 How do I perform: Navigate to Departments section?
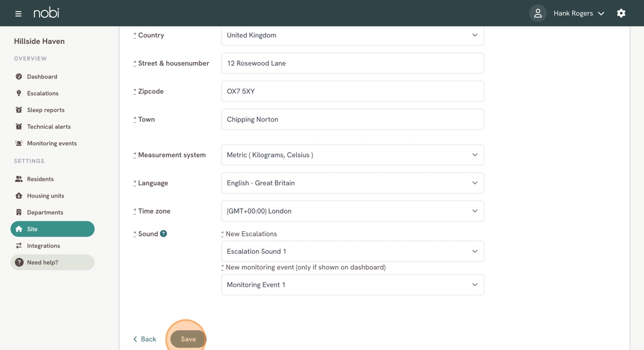coord(45,212)
